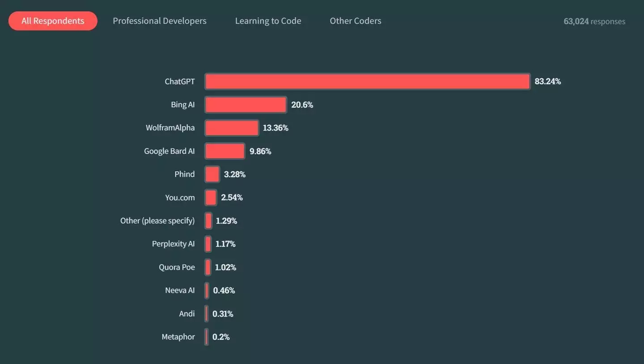Click the Phind bar

tap(212, 174)
